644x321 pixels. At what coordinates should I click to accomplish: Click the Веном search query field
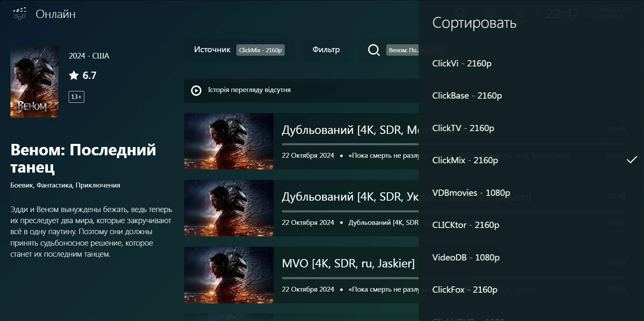point(403,50)
